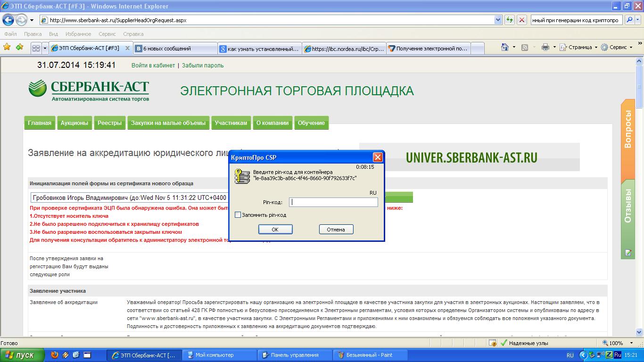Open the Участникам site tab
Viewport: 644px width, 362px height.
pyautogui.click(x=231, y=123)
